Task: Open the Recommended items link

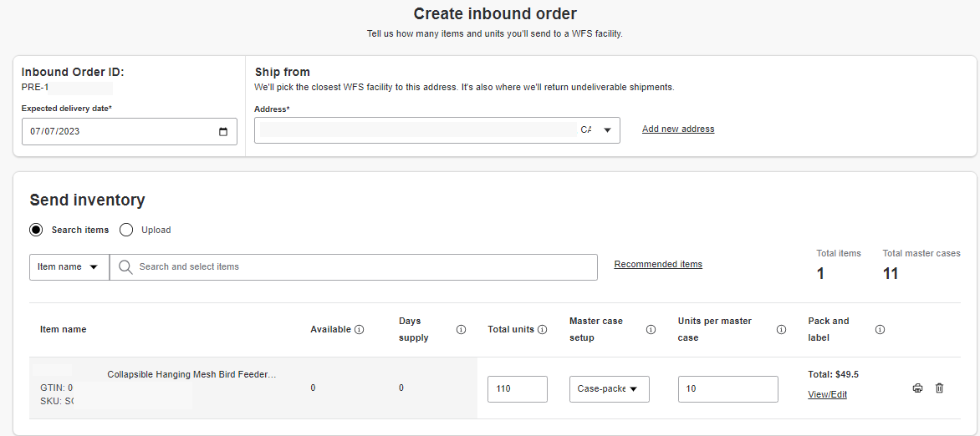Action: point(658,265)
